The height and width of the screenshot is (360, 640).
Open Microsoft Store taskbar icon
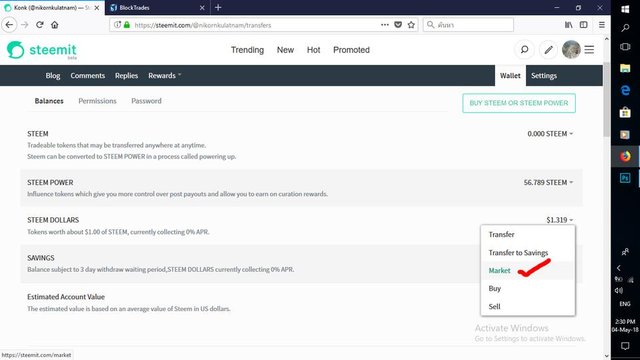tap(625, 112)
